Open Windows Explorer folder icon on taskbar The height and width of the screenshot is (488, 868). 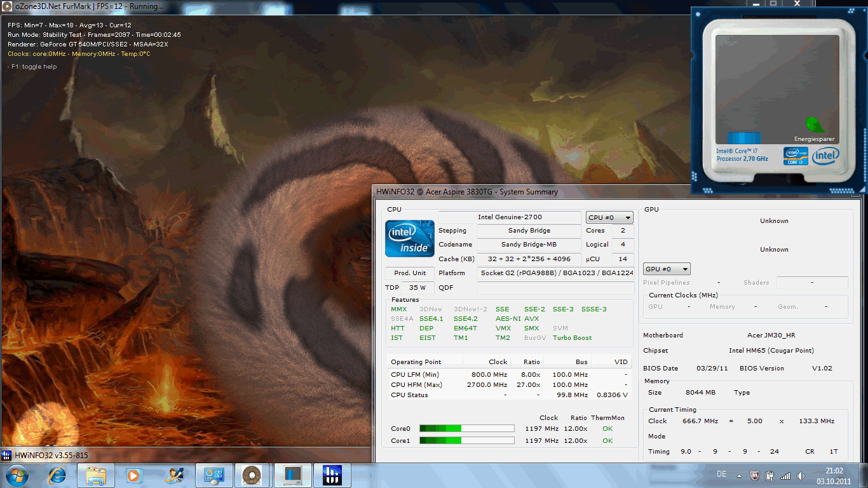[96, 475]
